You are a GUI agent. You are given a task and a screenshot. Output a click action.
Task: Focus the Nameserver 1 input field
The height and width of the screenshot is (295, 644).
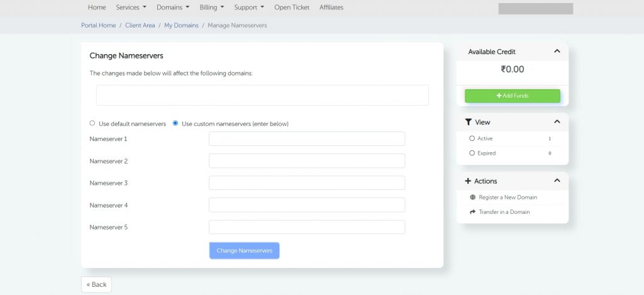click(x=307, y=139)
